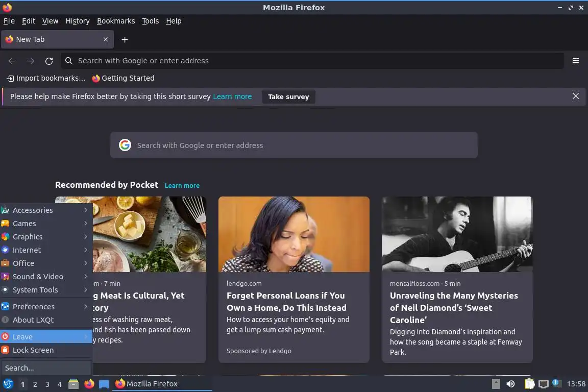Open the food ingredients article thumbnail
This screenshot has width=588, height=392.
149,234
